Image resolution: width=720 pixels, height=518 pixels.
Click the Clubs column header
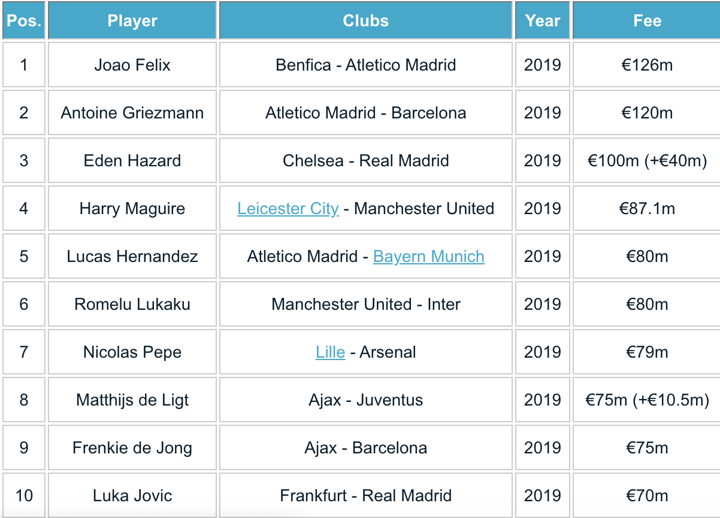click(365, 20)
